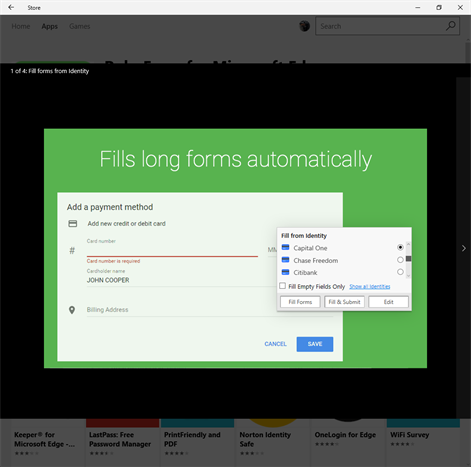Open the Home tab in Store
471x467 pixels.
click(21, 26)
